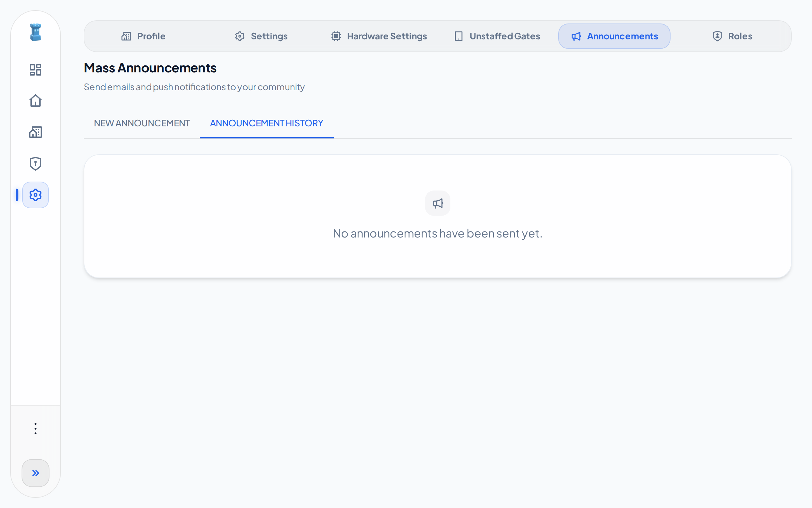This screenshot has width=812, height=508.
Task: Open the dashboard grid icon in sidebar
Action: pos(35,70)
